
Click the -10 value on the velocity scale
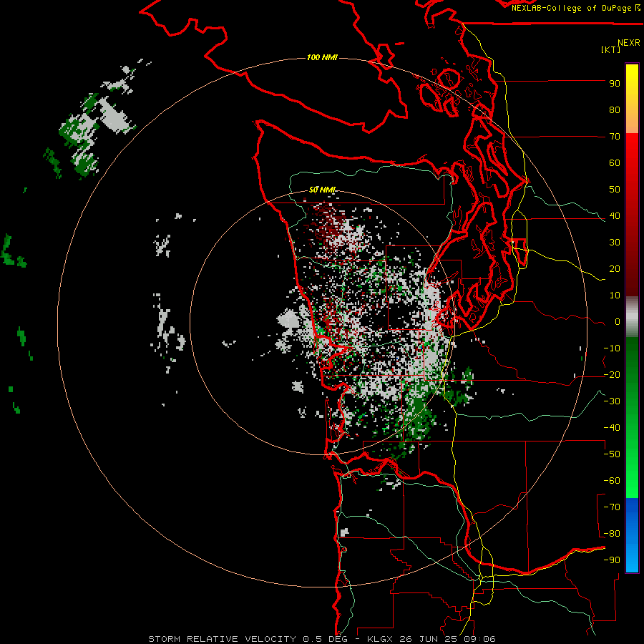coord(612,348)
